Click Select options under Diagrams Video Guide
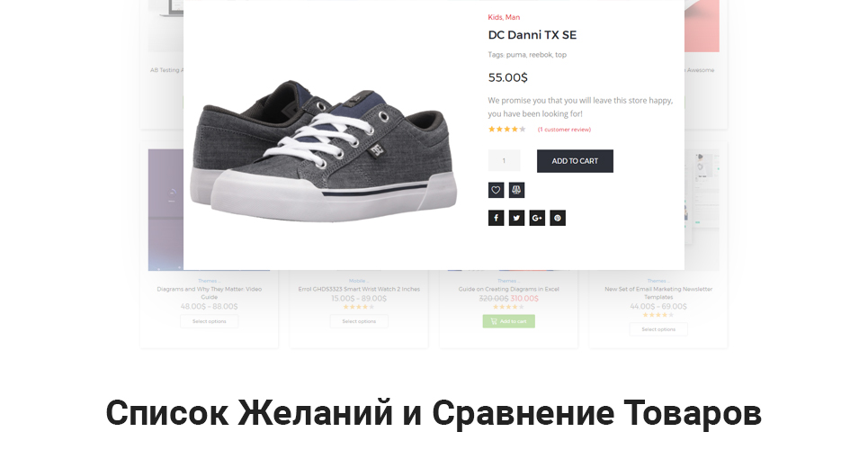This screenshot has width=868, height=450. (210, 321)
